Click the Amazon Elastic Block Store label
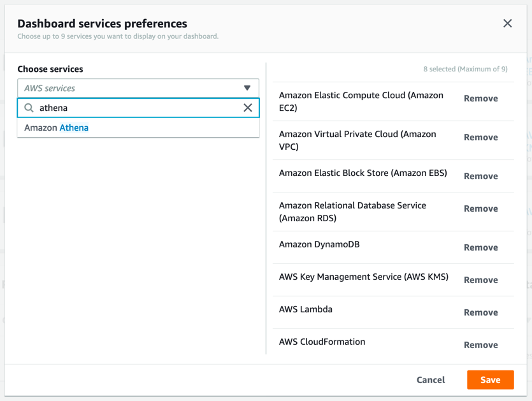Screen dimensions: 532x401 pyautogui.click(x=363, y=173)
